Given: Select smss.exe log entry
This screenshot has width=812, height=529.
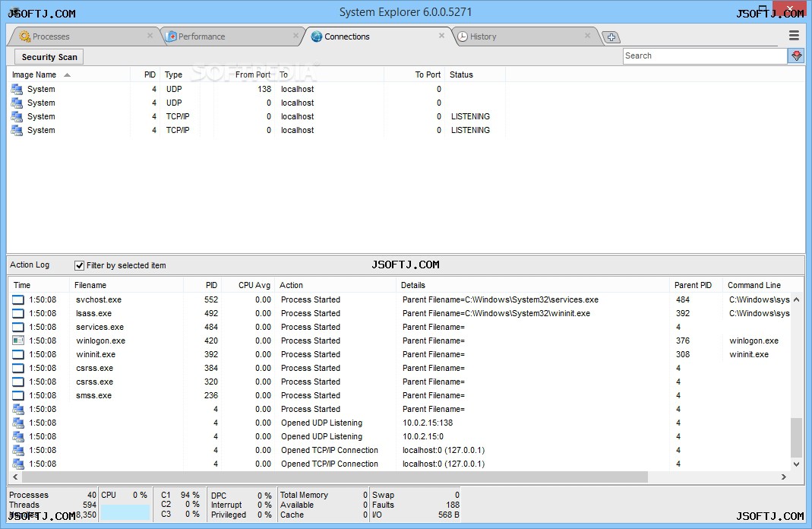Looking at the screenshot, I should coord(93,395).
